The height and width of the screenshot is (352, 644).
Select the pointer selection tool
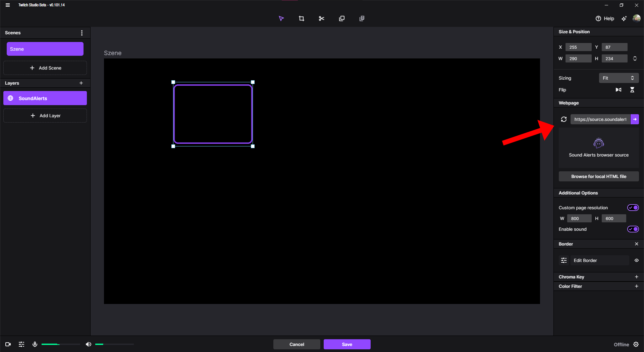(281, 18)
